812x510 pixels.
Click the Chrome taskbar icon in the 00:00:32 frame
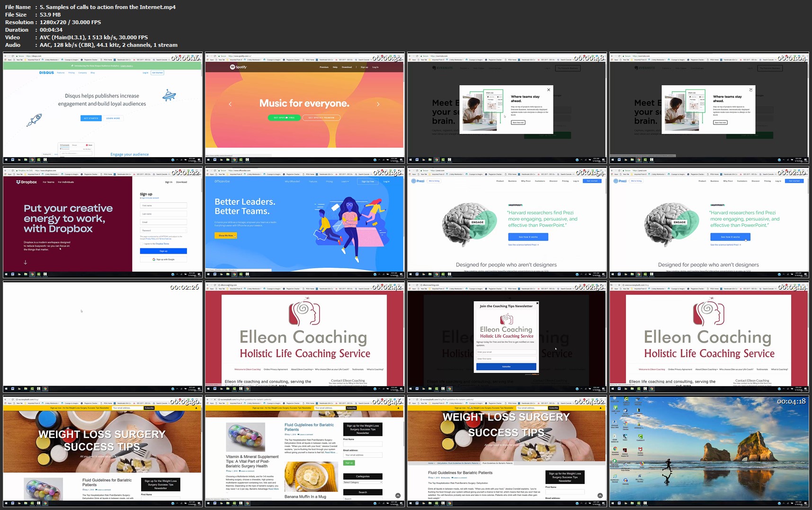pos(234,160)
